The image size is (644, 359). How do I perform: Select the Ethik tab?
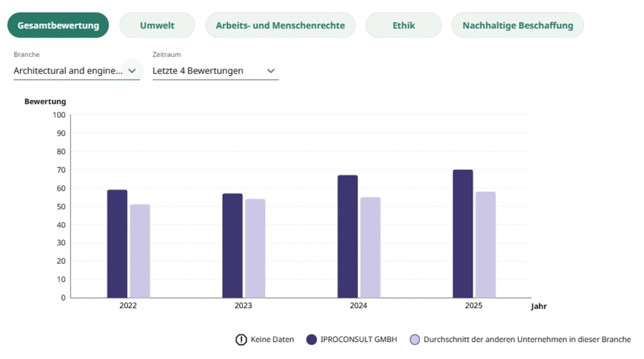[403, 25]
